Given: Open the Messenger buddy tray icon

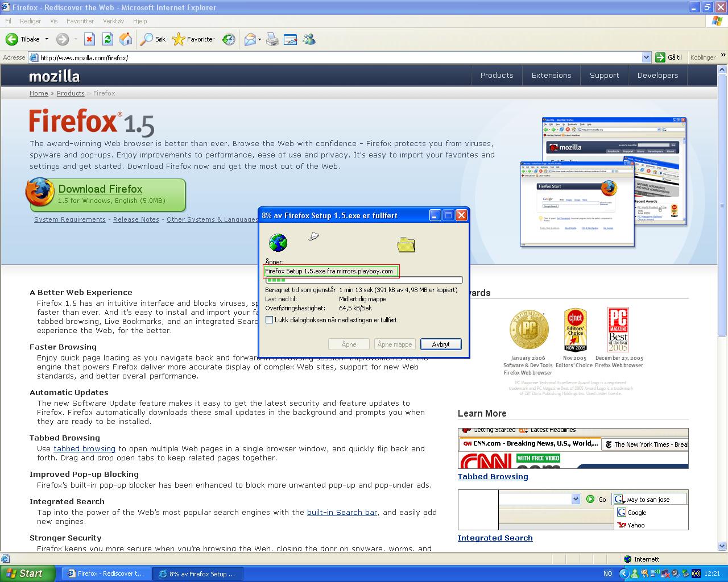Looking at the screenshot, I should 634,573.
